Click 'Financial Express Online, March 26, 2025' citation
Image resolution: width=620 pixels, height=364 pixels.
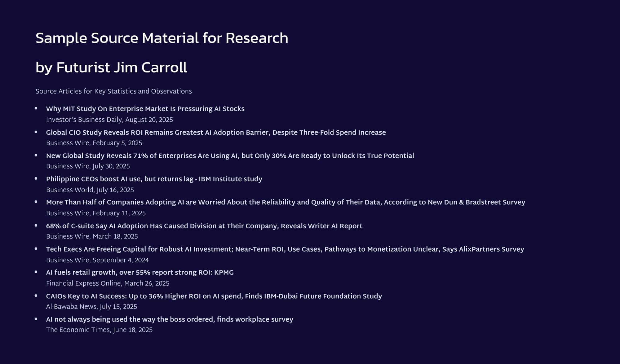[108, 283]
